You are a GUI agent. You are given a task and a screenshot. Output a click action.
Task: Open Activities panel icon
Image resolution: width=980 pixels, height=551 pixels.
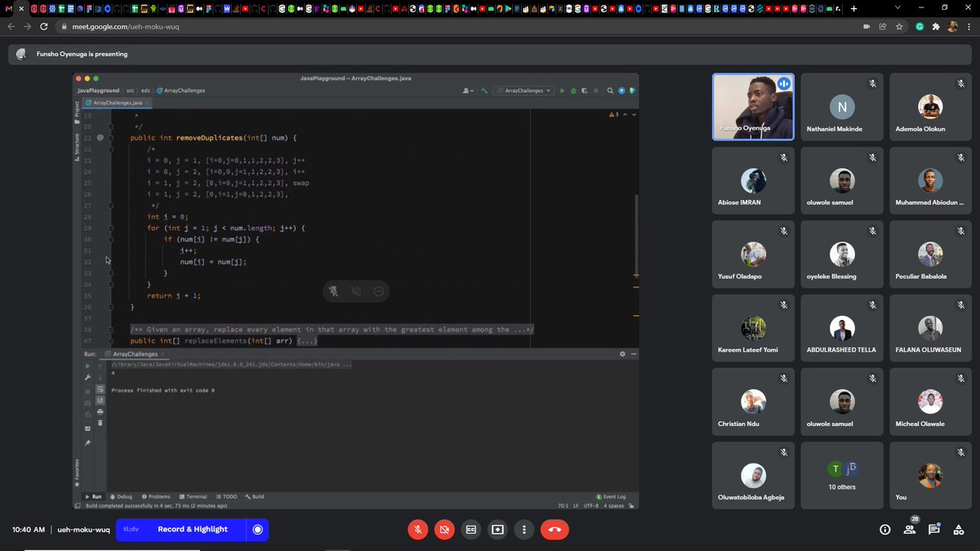(x=959, y=529)
